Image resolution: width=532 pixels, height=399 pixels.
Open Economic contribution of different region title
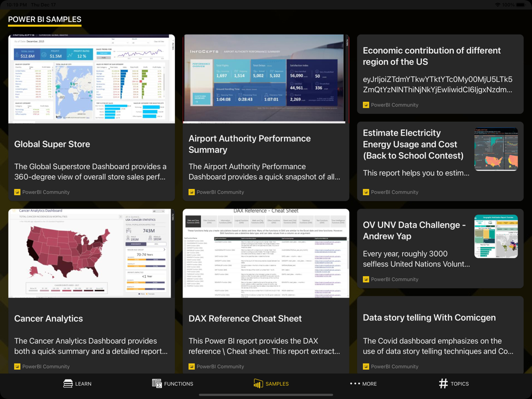(x=431, y=56)
